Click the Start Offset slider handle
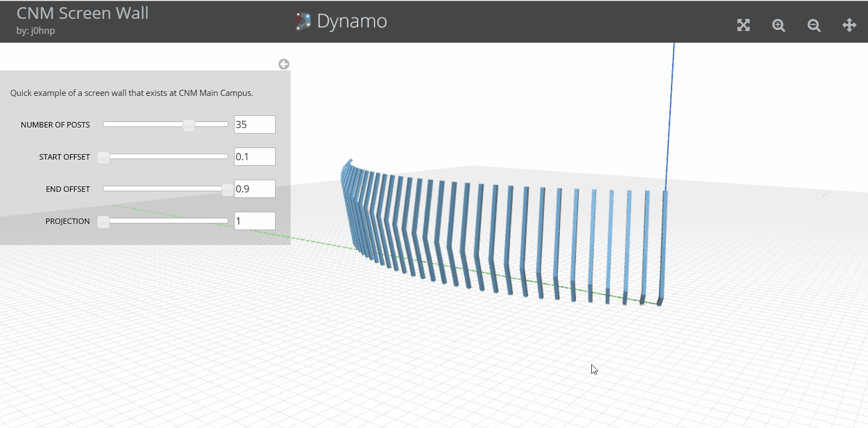Image resolution: width=868 pixels, height=428 pixels. 103,157
